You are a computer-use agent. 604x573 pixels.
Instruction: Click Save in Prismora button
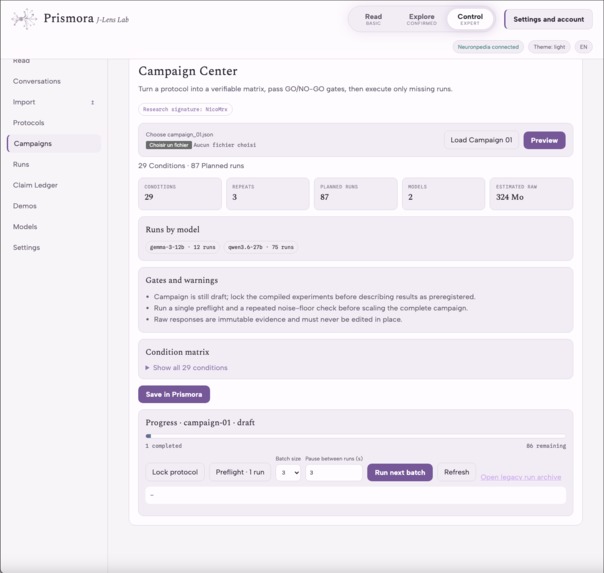tap(174, 394)
